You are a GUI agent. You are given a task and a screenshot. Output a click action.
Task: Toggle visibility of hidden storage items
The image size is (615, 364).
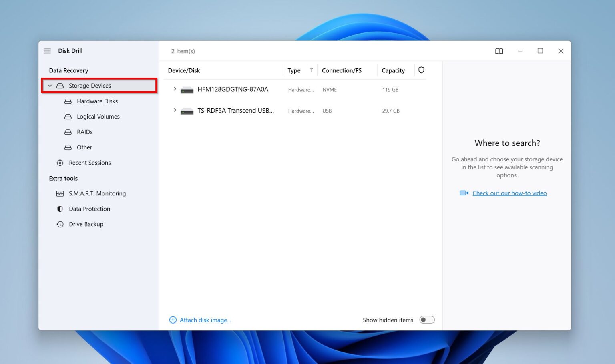tap(426, 320)
